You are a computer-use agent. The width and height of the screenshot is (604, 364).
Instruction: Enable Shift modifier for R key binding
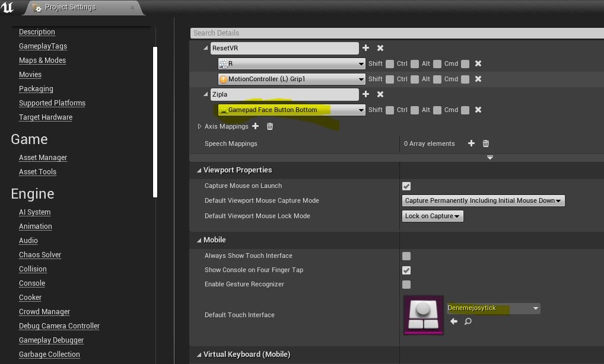390,64
